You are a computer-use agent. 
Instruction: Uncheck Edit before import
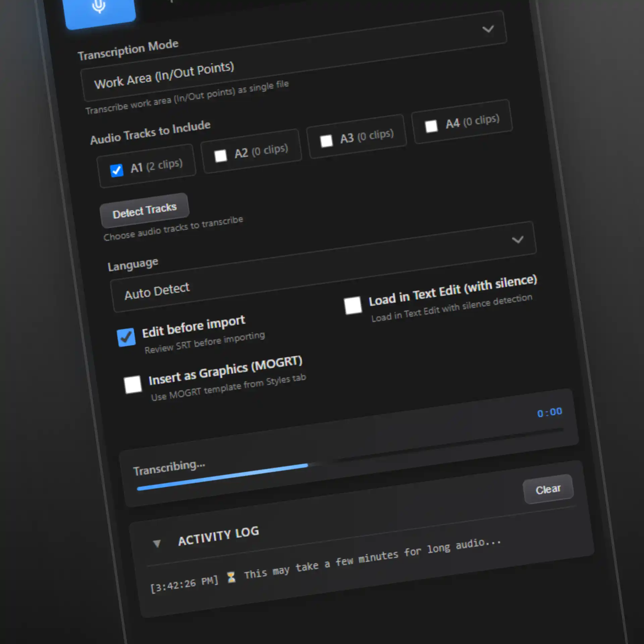(127, 337)
